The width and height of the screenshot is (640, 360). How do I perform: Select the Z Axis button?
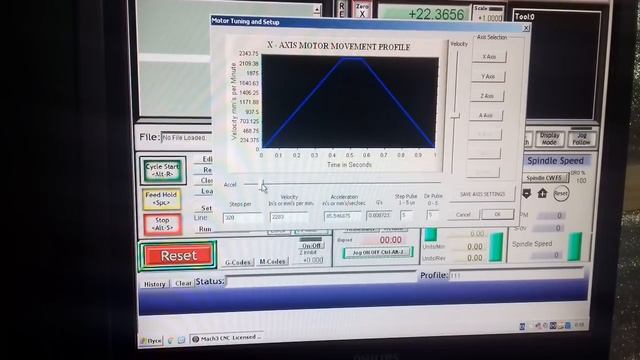click(487, 96)
